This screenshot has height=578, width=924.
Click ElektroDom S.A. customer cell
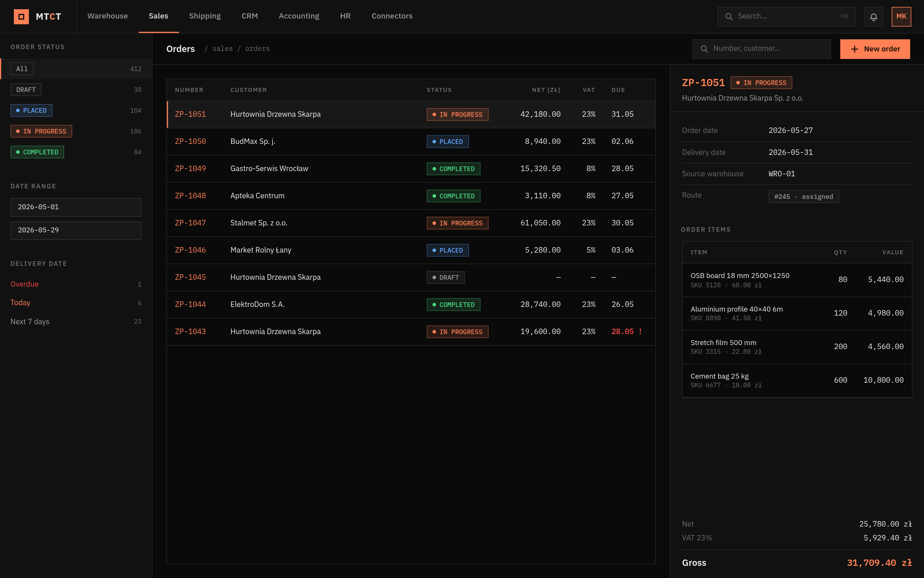(257, 304)
